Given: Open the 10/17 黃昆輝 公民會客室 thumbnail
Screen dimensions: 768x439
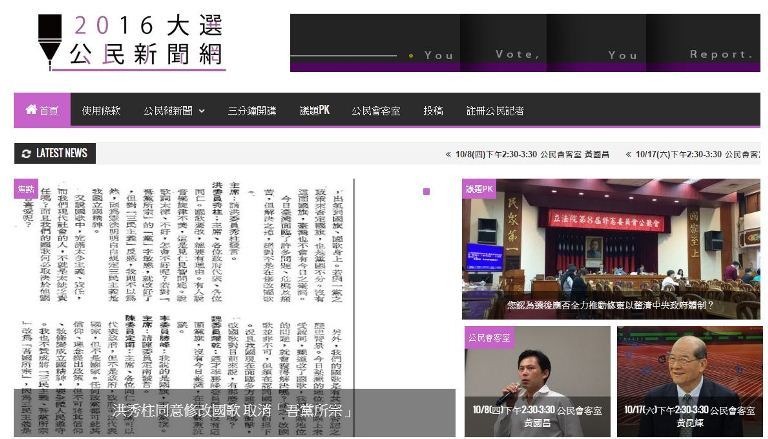Looking at the screenshot, I should tap(688, 380).
